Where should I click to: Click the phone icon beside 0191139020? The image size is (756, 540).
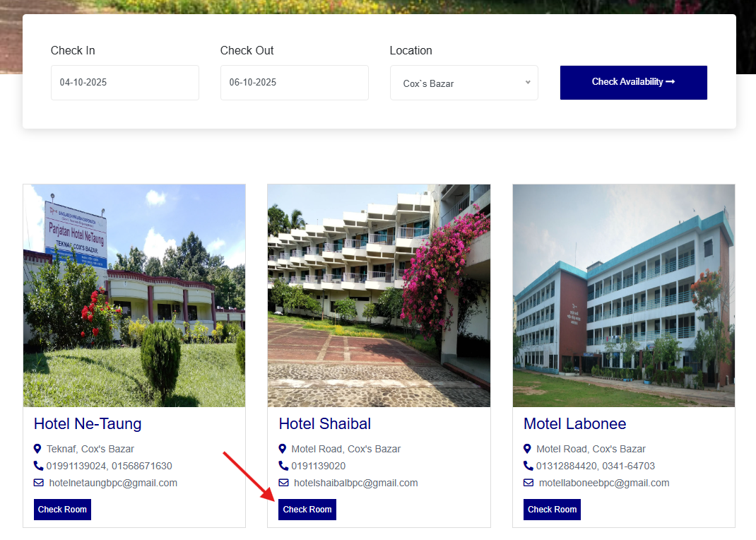click(x=283, y=466)
